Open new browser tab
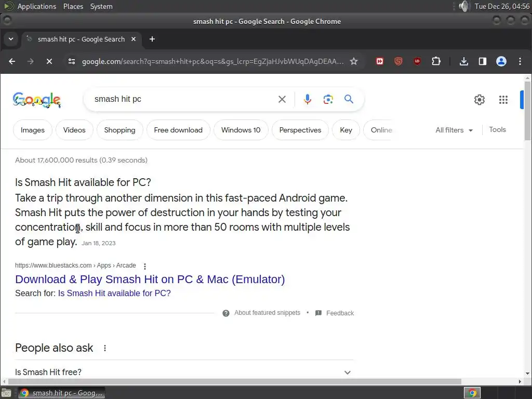532x399 pixels. point(152,39)
